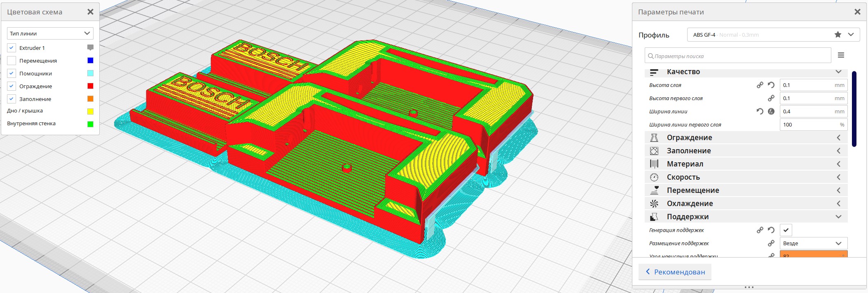Collapse the Качество section
Screen dimensions: 868x293
tap(838, 72)
